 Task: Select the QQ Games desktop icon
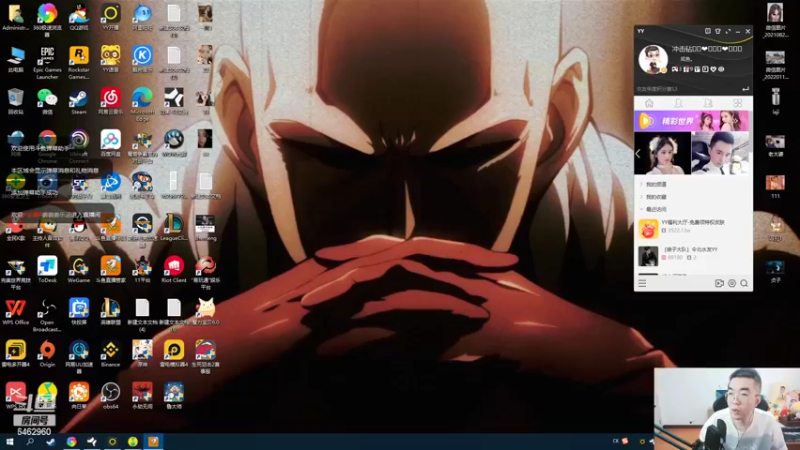tap(79, 18)
